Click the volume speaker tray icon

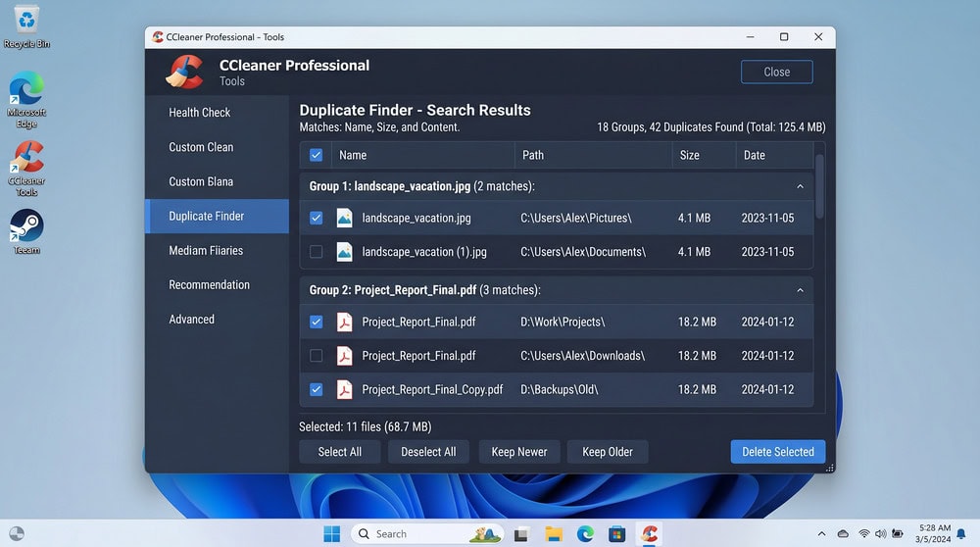[x=881, y=534]
